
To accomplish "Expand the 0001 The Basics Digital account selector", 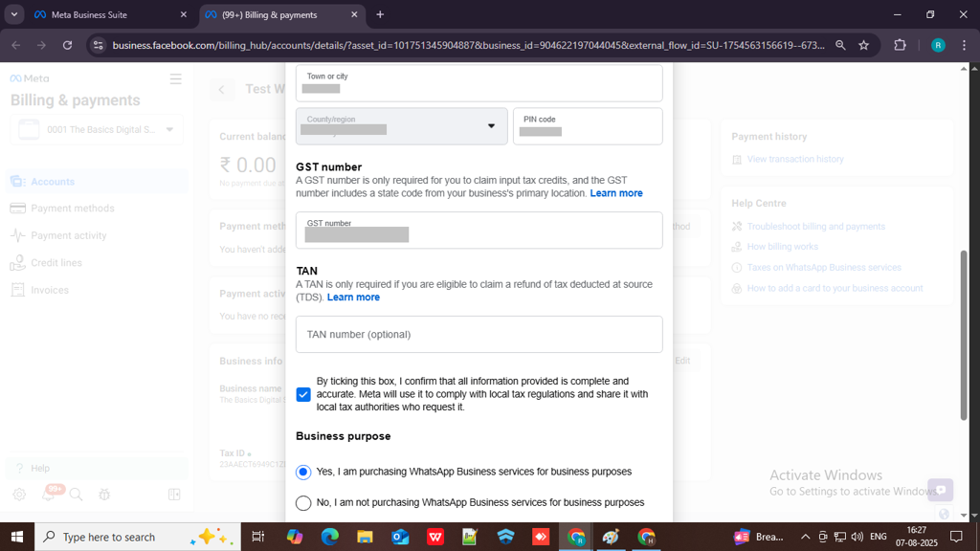I will (97, 129).
